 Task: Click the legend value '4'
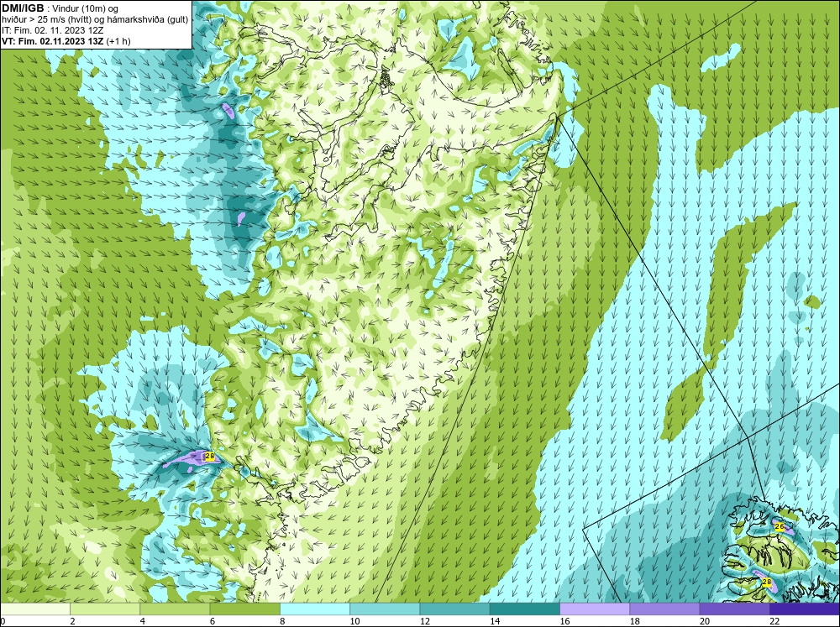click(x=142, y=621)
